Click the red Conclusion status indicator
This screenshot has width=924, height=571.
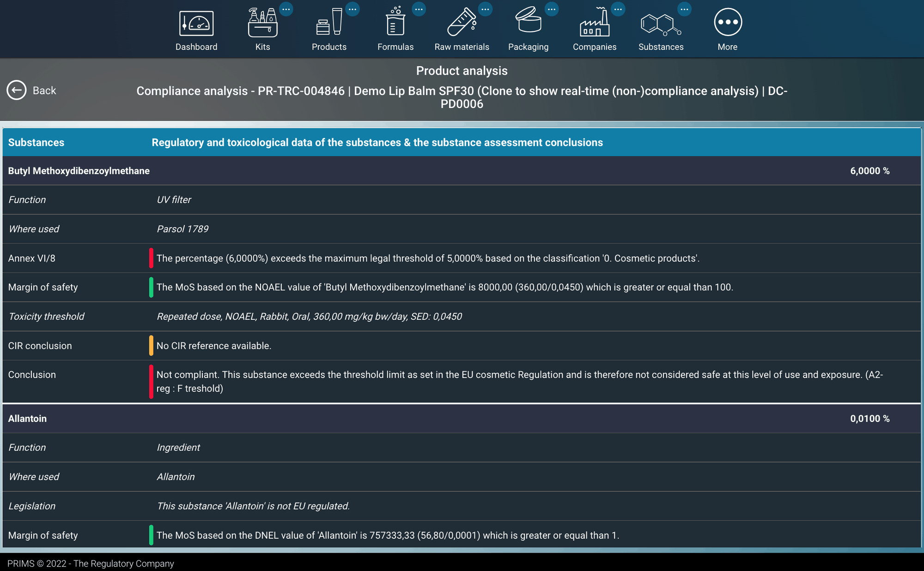click(151, 381)
